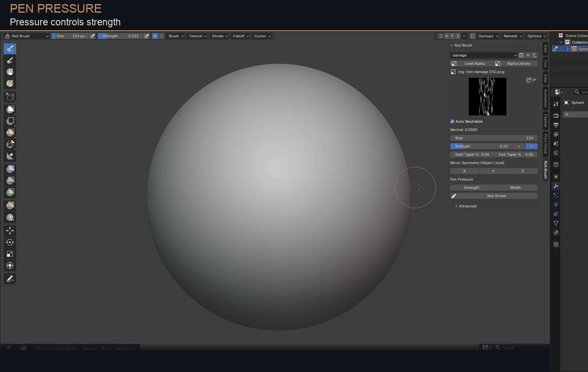Click strength pen pressure icon in header
Image resolution: width=588 pixels, height=372 pixels.
147,36
